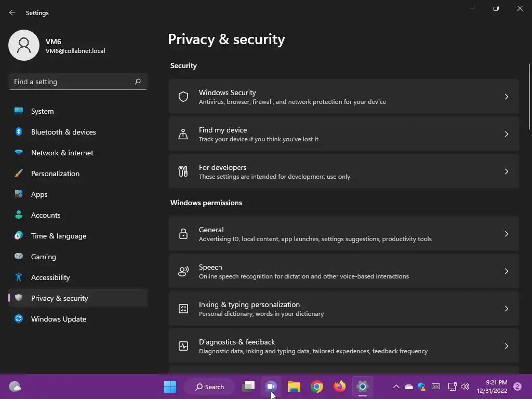Switch to Accounts settings
The width and height of the screenshot is (532, 399).
tap(78, 215)
